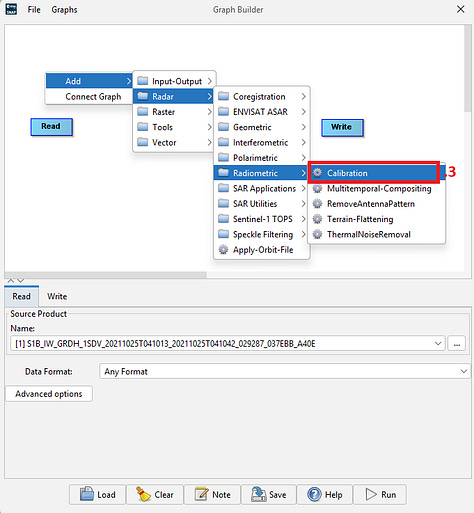Open the File menu
The height and width of the screenshot is (513, 474).
34,10
